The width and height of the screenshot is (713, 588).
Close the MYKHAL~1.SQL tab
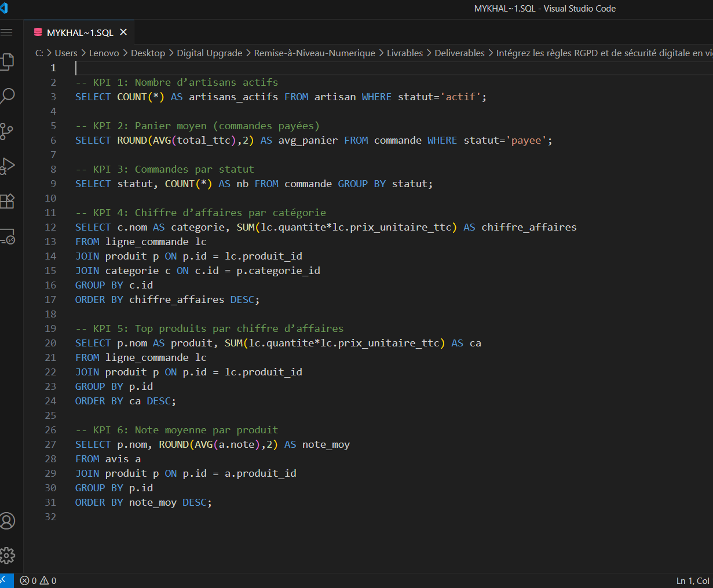[x=123, y=32]
